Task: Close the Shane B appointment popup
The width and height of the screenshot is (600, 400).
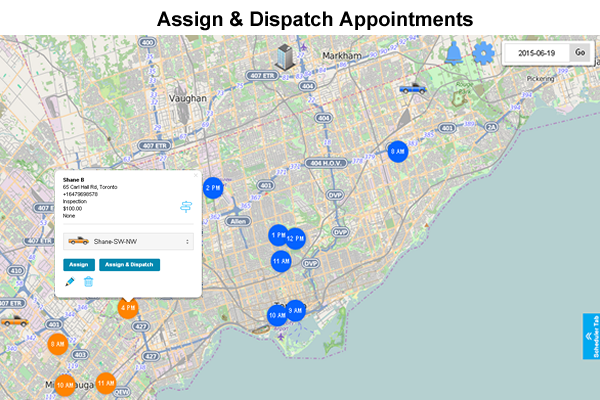Action: point(195,176)
